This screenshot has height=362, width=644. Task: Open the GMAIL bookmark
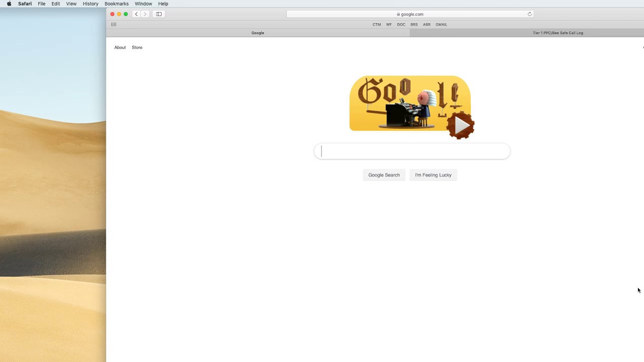pyautogui.click(x=441, y=24)
